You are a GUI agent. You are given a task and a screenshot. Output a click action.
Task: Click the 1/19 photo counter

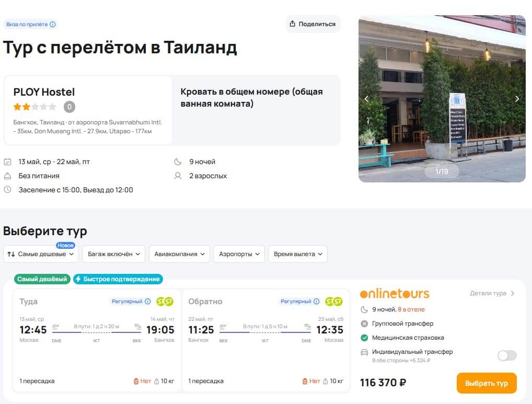coord(442,171)
